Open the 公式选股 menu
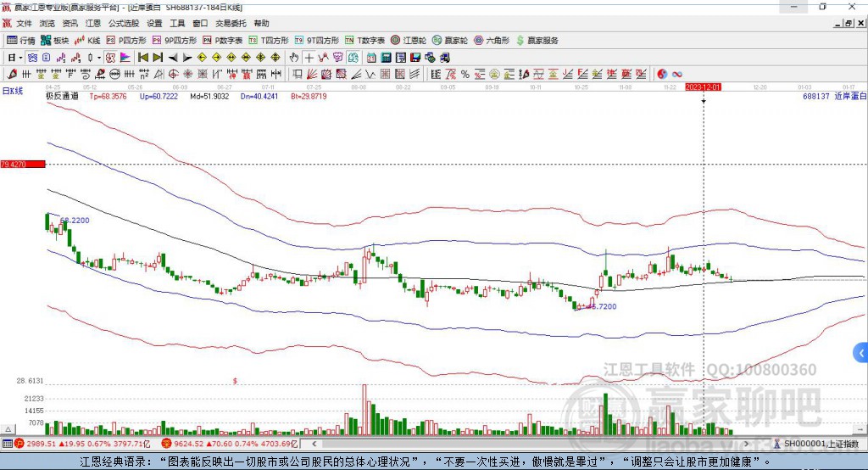This screenshot has width=868, height=470. pos(124,23)
